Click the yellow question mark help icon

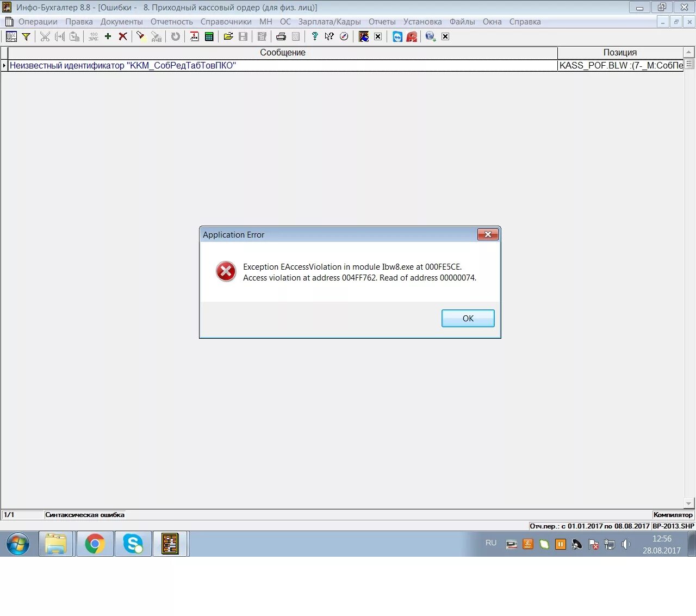click(x=314, y=36)
